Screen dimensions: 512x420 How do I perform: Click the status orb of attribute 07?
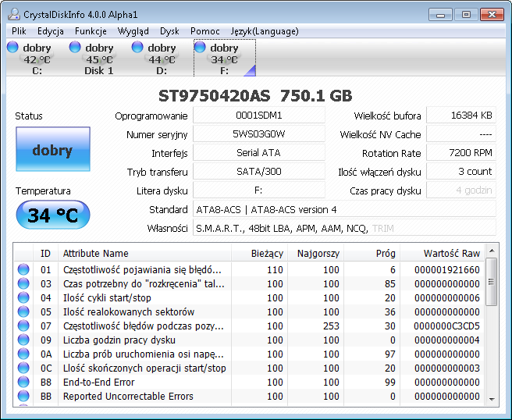[x=23, y=326]
